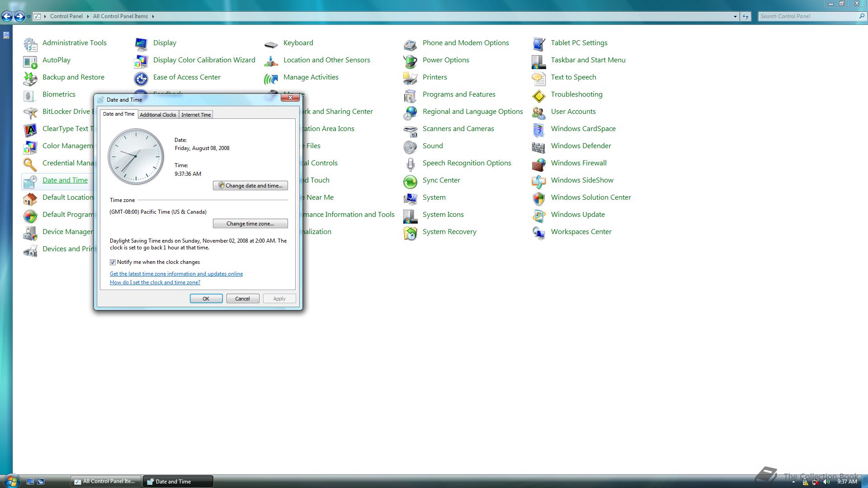The height and width of the screenshot is (488, 868).
Task: Expand the arrow after All Control Panel Items
Action: pyautogui.click(x=153, y=16)
